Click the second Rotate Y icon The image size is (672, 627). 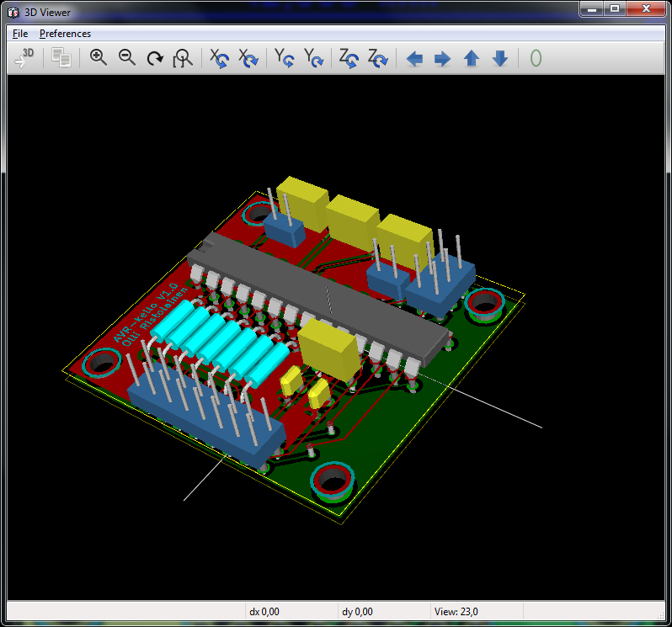(313, 58)
